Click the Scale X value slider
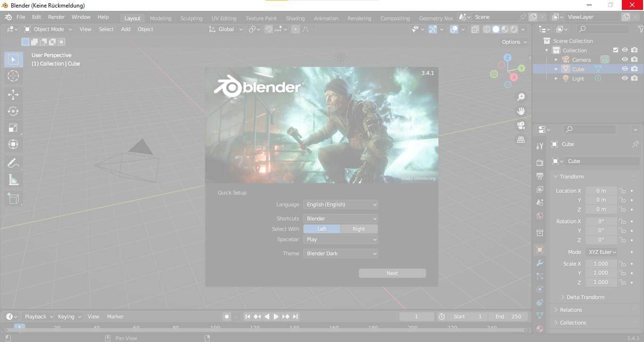The width and height of the screenshot is (644, 342). coord(600,263)
